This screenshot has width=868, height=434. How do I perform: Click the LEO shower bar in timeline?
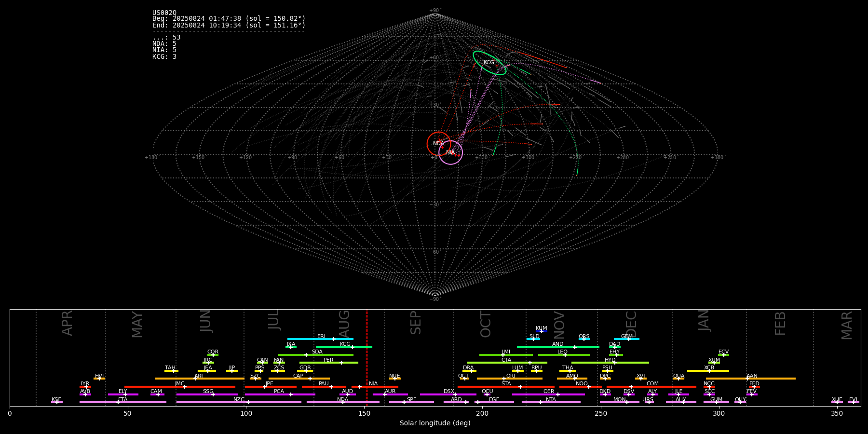coord(564,355)
